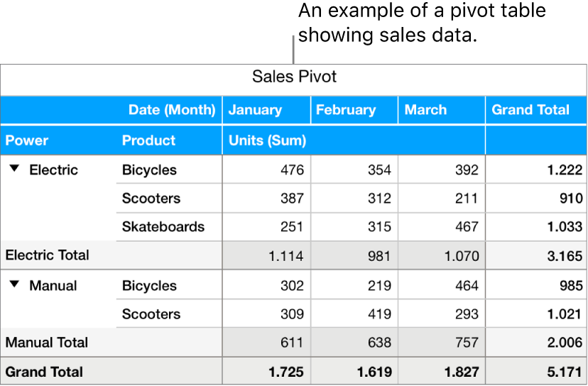Image resolution: width=588 pixels, height=386 pixels.
Task: Click the February column header
Action: (346, 110)
